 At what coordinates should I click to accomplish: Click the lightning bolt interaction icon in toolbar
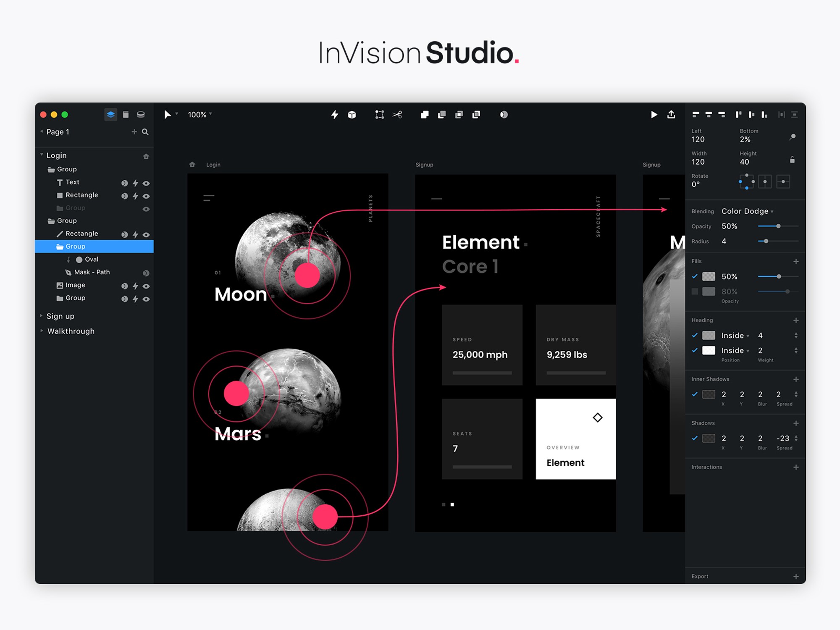click(335, 115)
